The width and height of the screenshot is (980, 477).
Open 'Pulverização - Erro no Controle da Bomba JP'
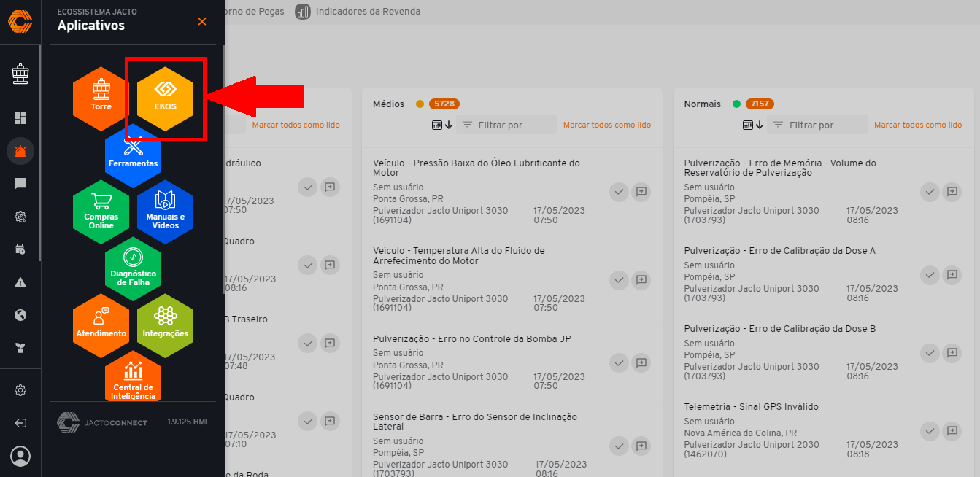click(471, 338)
